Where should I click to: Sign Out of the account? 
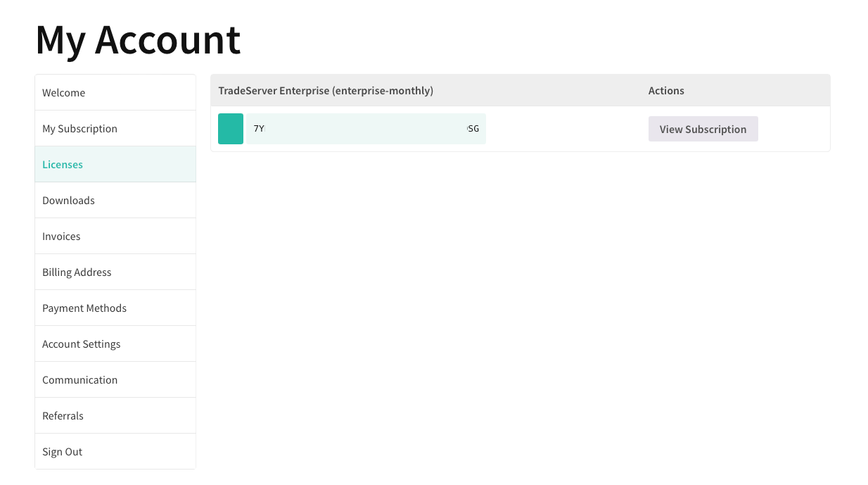coord(62,451)
